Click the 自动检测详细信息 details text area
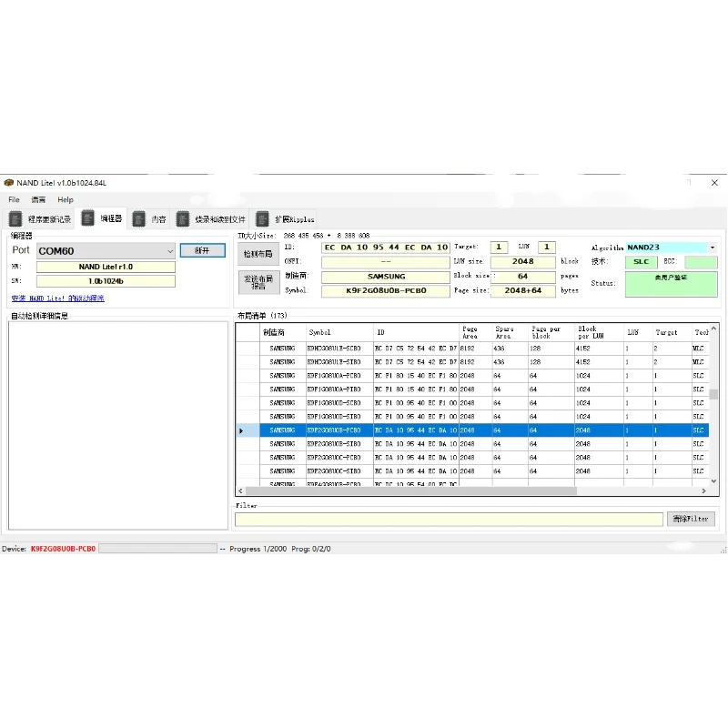 click(118, 425)
